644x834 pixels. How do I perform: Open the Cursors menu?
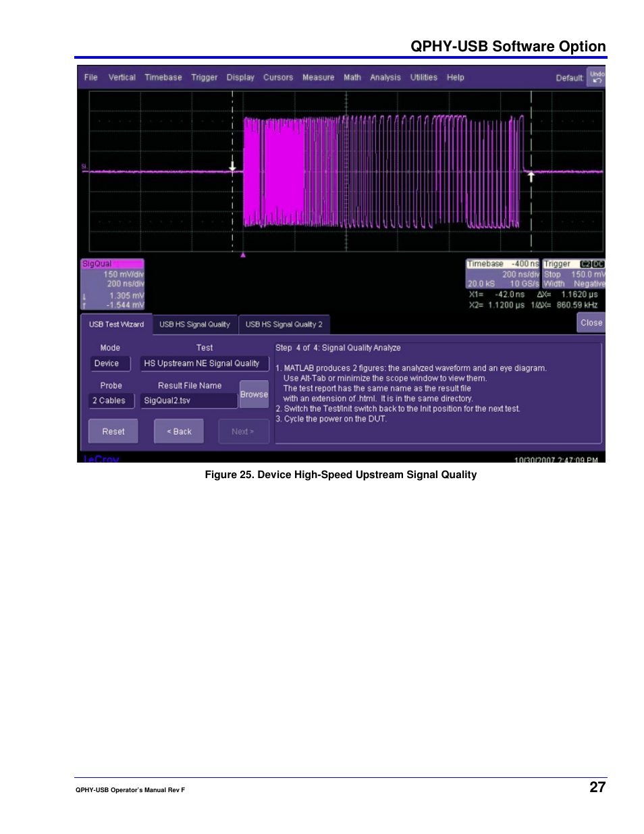click(278, 78)
